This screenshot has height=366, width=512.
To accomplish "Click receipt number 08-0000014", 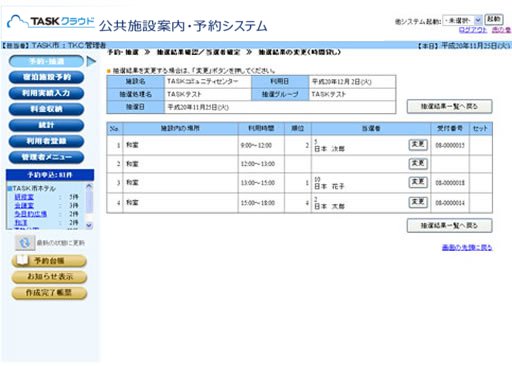I will tap(450, 203).
